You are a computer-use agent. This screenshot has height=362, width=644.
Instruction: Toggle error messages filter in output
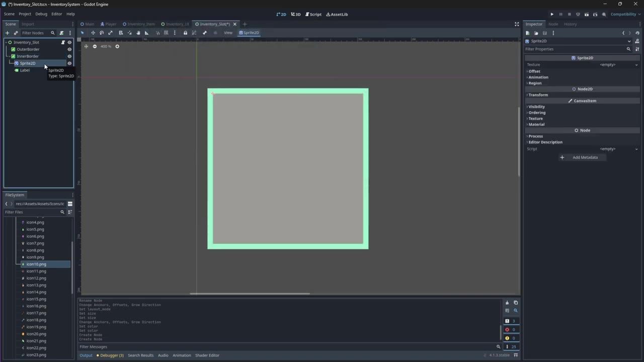point(511,330)
